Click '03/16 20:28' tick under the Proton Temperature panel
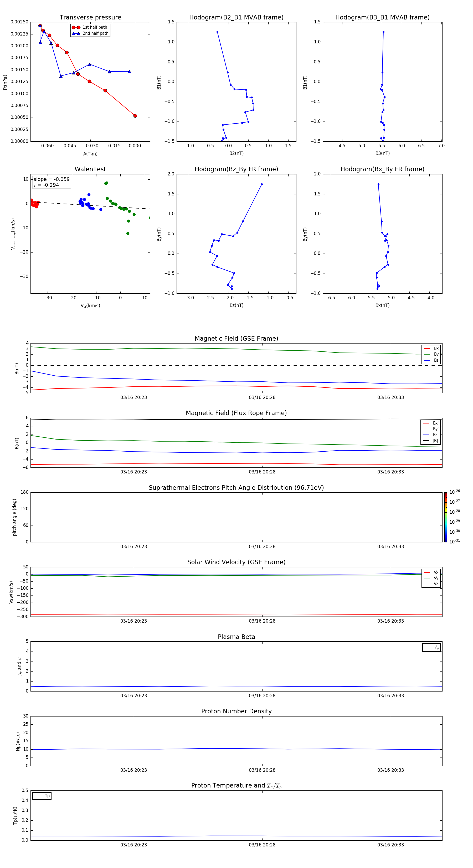The image size is (473, 868). (262, 845)
